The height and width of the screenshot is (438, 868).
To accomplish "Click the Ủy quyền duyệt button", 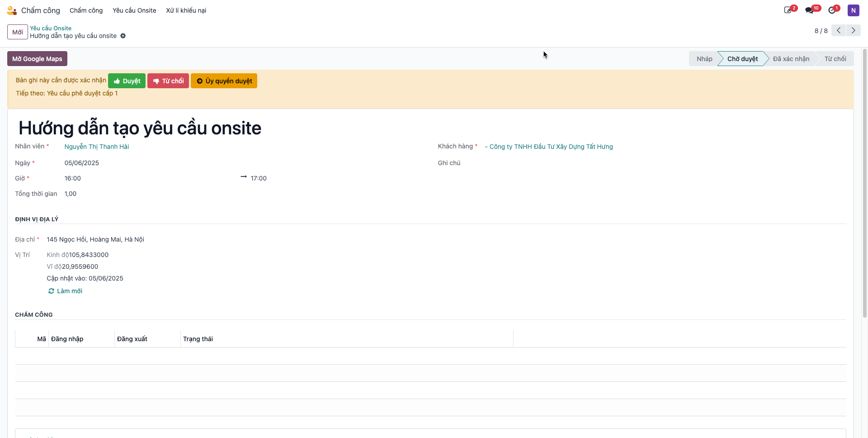I will (224, 81).
